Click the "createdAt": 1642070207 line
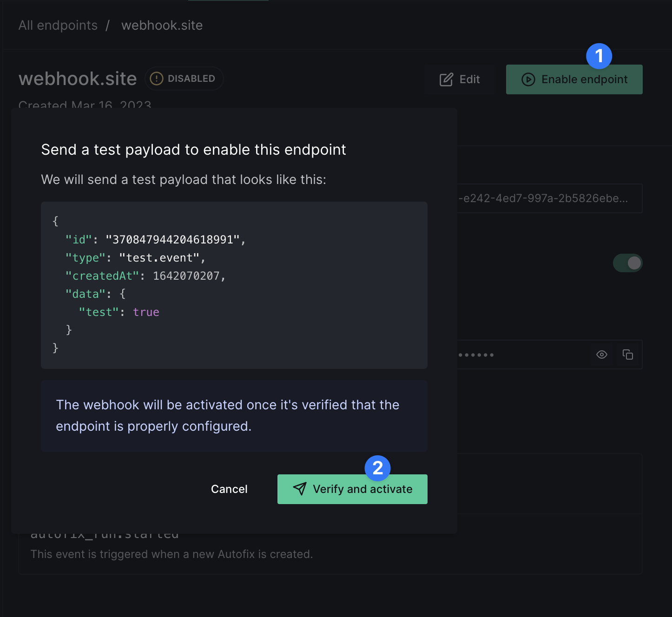Screen dimensions: 672x617 point(145,276)
